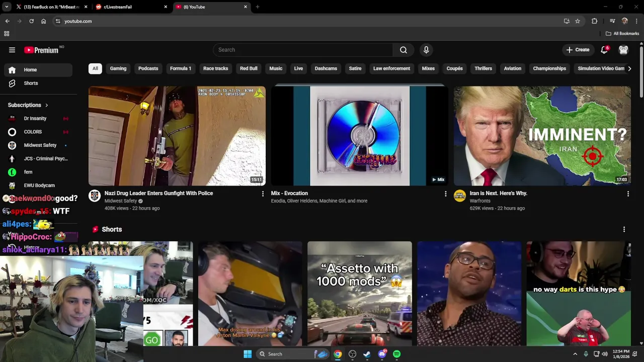Open JCS - Criminal Psychology subscription
The image size is (644, 362).
[38, 159]
